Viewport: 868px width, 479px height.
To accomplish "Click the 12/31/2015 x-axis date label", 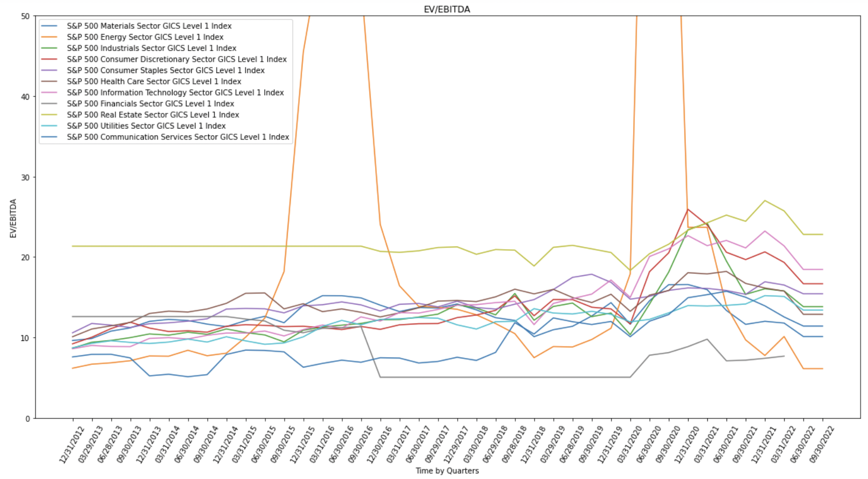I will [x=302, y=444].
